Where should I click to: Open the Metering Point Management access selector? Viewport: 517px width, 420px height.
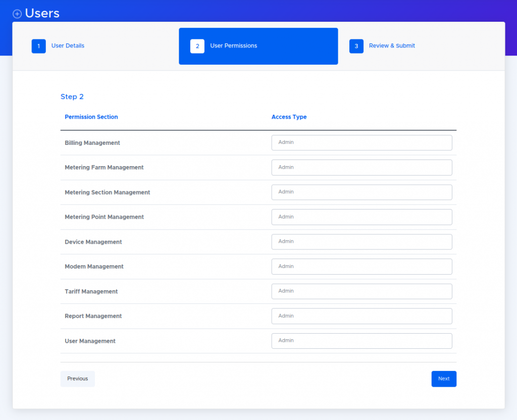pyautogui.click(x=361, y=217)
